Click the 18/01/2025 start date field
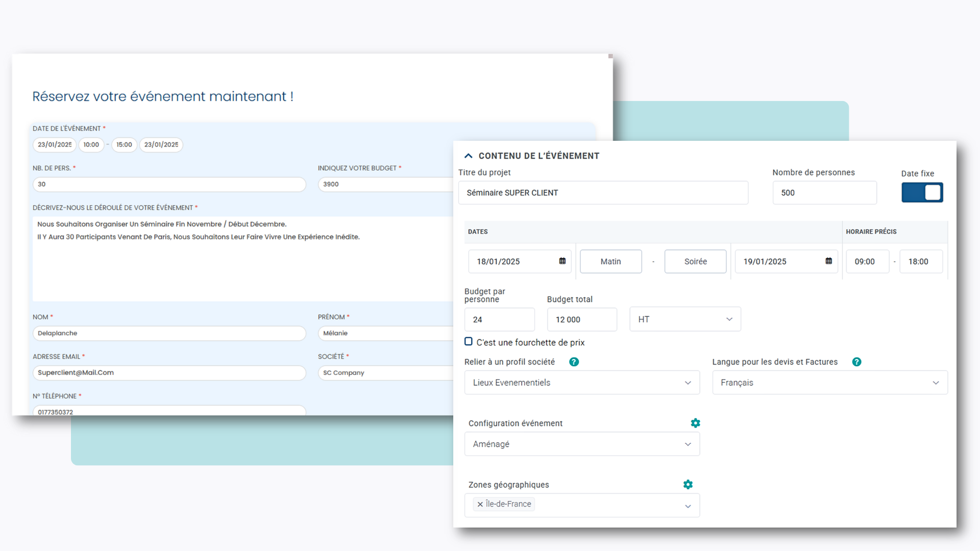 520,261
